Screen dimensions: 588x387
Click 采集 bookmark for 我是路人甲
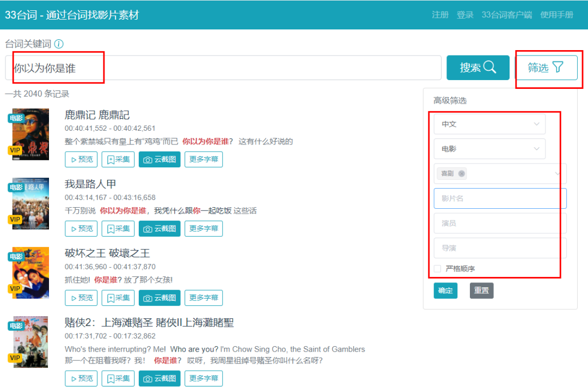118,229
